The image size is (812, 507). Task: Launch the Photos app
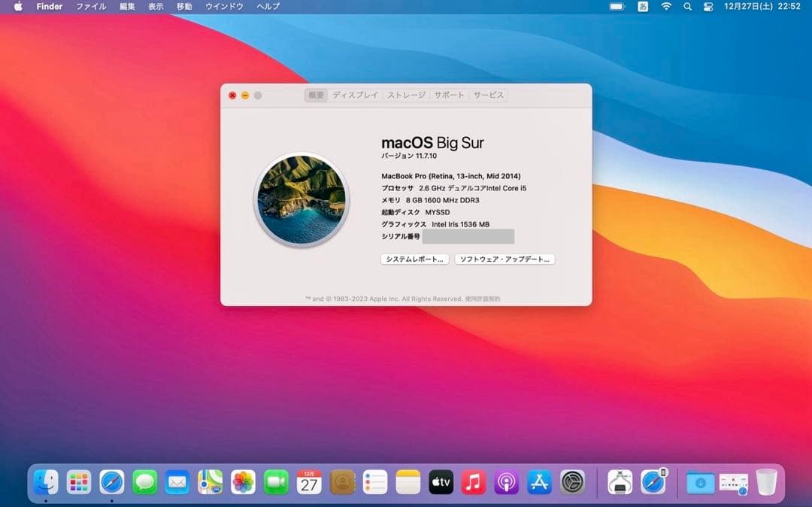[x=241, y=482]
